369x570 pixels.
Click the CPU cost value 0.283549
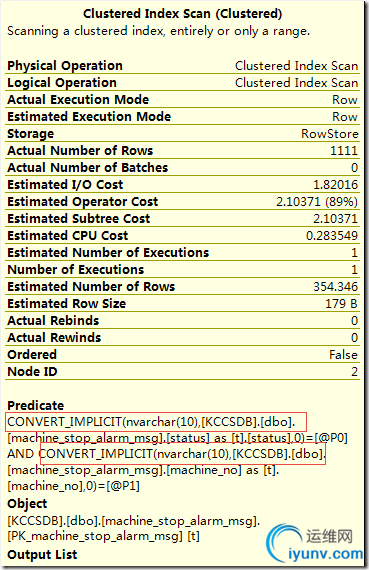point(332,235)
